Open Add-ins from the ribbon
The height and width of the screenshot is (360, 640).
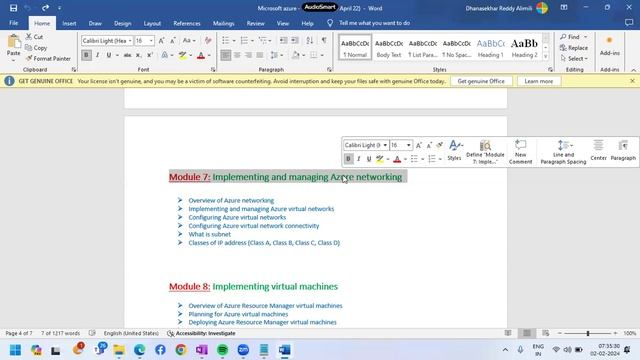(609, 46)
